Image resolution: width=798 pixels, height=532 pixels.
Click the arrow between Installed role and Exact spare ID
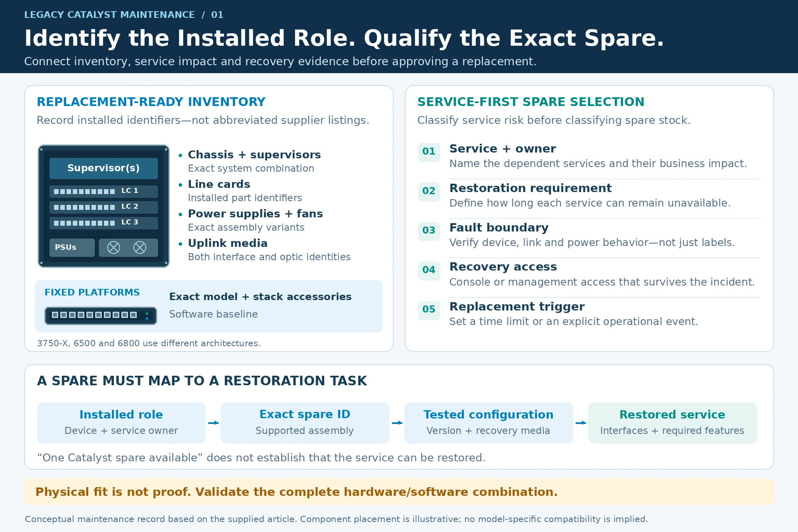pyautogui.click(x=213, y=423)
